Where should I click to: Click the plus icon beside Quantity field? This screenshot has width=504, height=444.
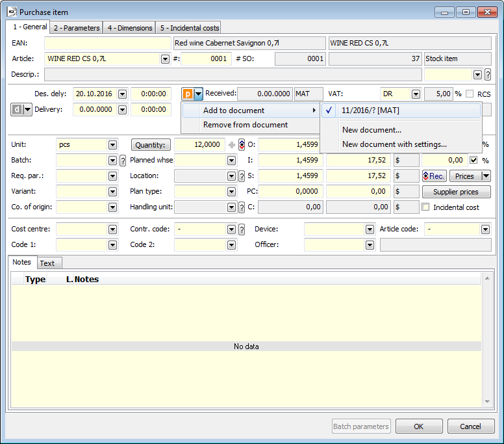pos(232,145)
